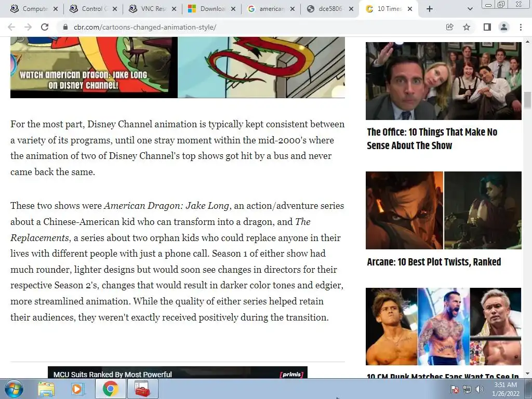This screenshot has width=532, height=399.
Task: Close the Control tab
Action: [115, 9]
